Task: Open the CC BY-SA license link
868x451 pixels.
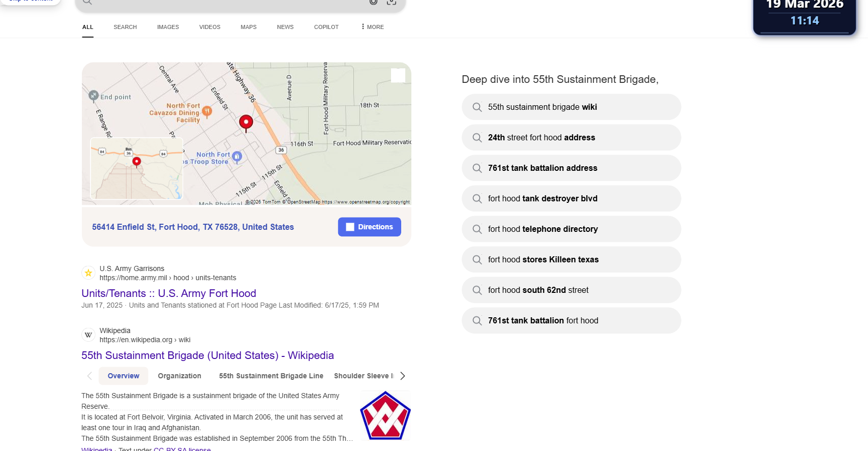Action: (x=182, y=449)
